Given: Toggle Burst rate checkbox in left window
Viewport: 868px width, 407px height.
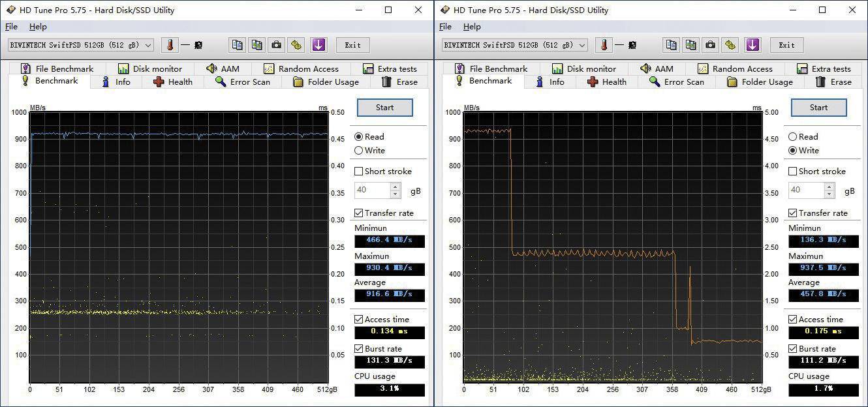Looking at the screenshot, I should [358, 349].
